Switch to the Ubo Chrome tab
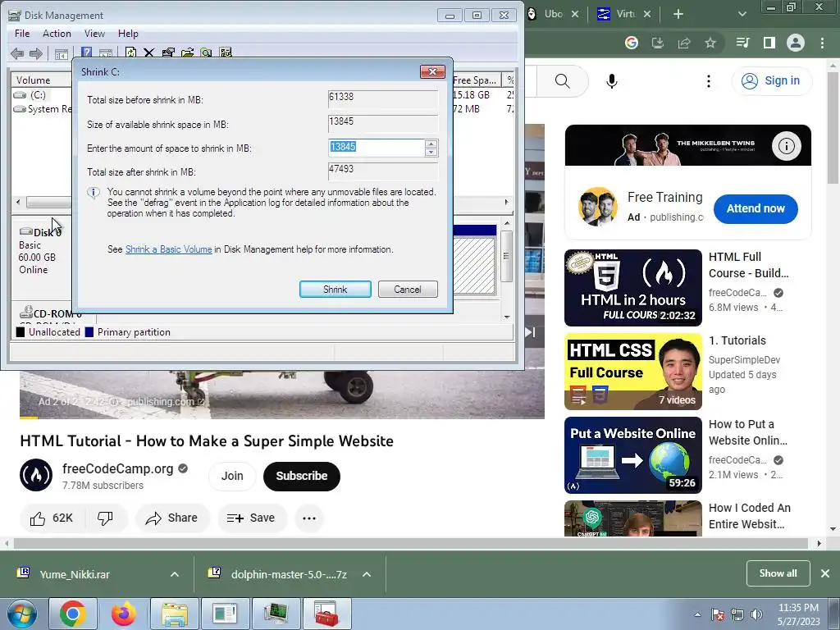Image resolution: width=840 pixels, height=630 pixels. click(x=554, y=14)
